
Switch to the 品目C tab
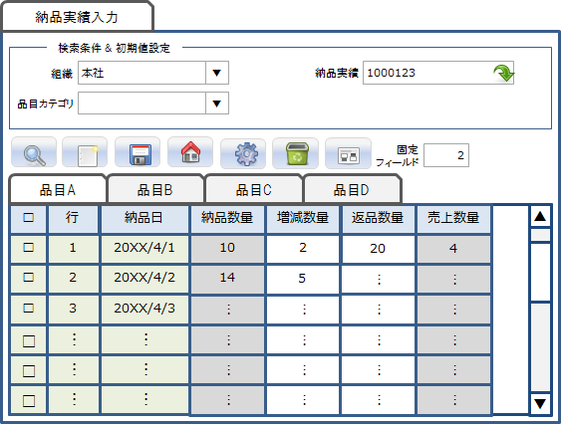(x=254, y=190)
